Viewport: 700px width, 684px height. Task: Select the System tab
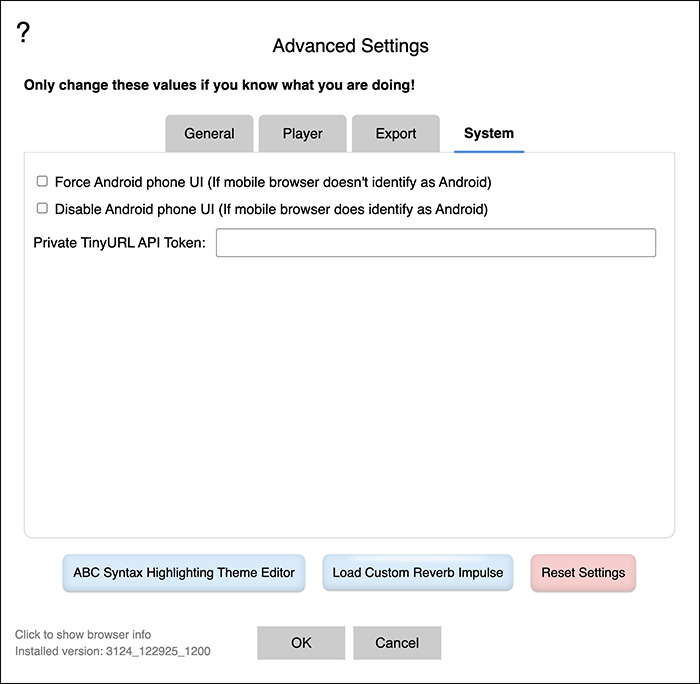[489, 133]
